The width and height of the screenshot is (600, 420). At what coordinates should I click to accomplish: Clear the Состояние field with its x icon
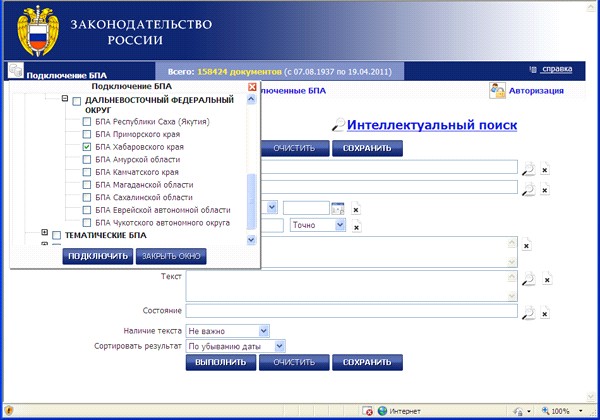545,313
